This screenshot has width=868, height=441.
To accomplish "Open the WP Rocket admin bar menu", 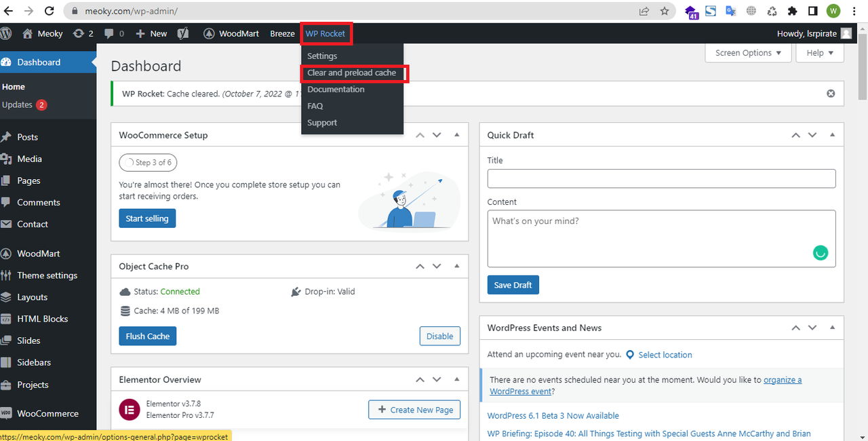I will (x=325, y=33).
